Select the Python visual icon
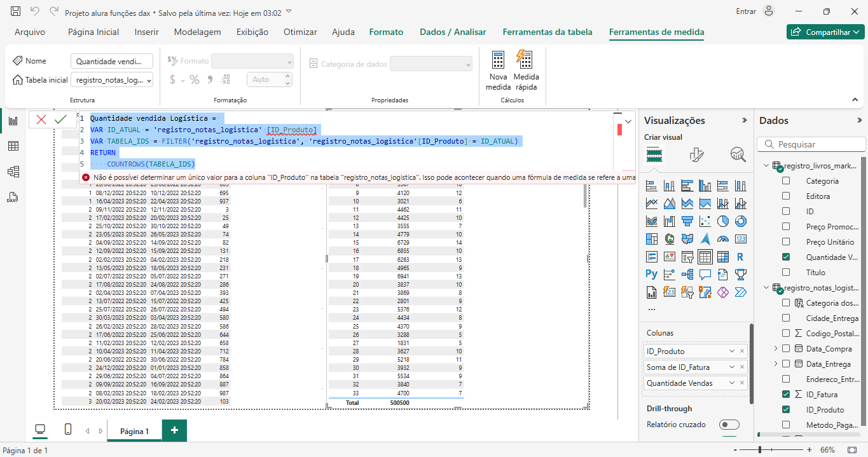 coord(651,274)
